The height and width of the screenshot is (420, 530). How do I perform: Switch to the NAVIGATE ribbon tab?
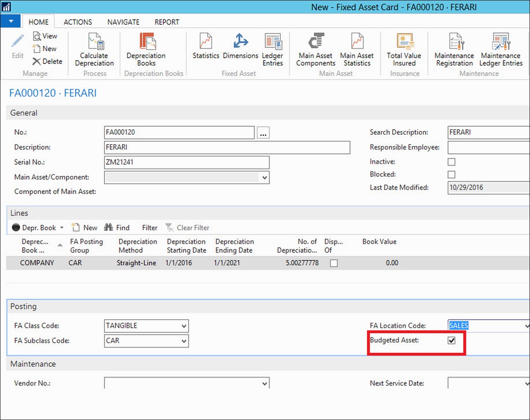[123, 22]
